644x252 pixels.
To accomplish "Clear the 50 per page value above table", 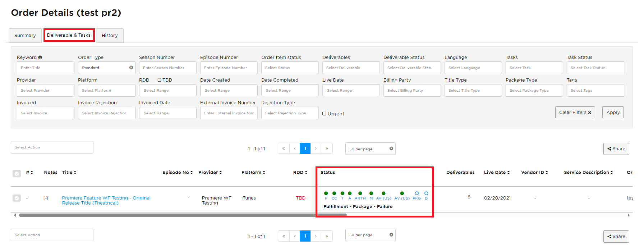I will (391, 148).
